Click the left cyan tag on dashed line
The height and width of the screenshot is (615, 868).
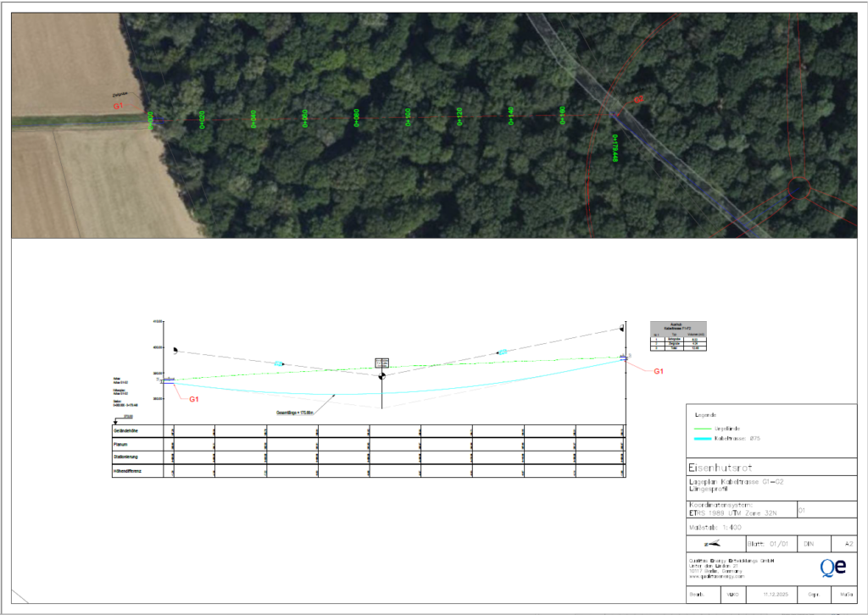278,363
